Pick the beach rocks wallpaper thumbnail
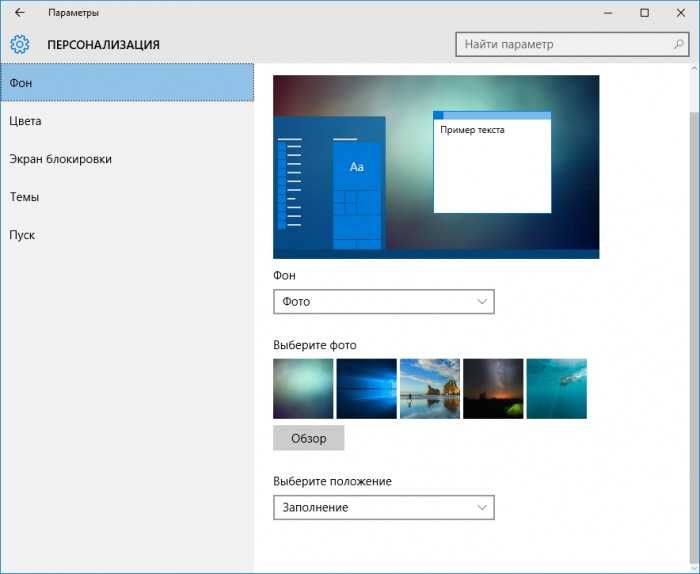Screen dimensions: 700x574 430,389
